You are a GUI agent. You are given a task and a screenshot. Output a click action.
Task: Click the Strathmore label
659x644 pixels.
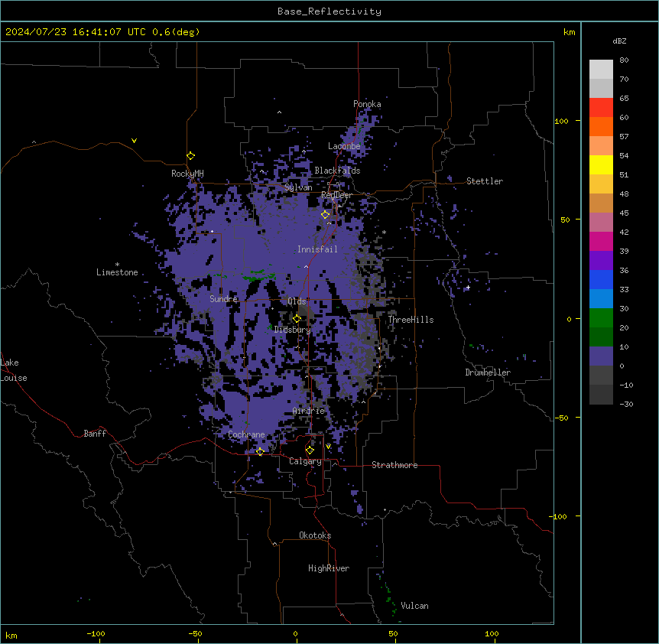pos(394,465)
